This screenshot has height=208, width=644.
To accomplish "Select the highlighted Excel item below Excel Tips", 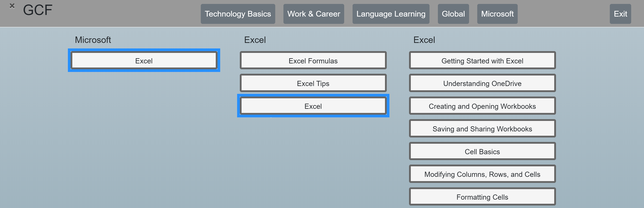I will pos(313,106).
